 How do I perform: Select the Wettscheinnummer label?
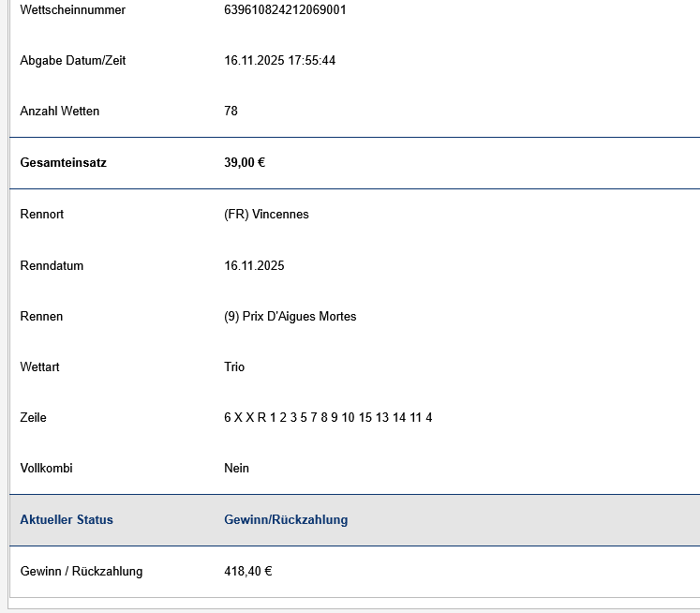(72, 10)
